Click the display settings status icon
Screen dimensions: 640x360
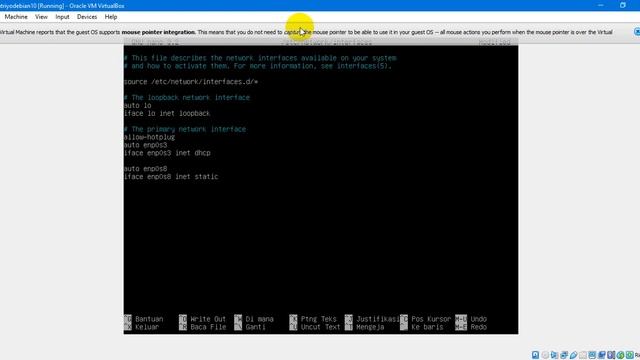592,355
